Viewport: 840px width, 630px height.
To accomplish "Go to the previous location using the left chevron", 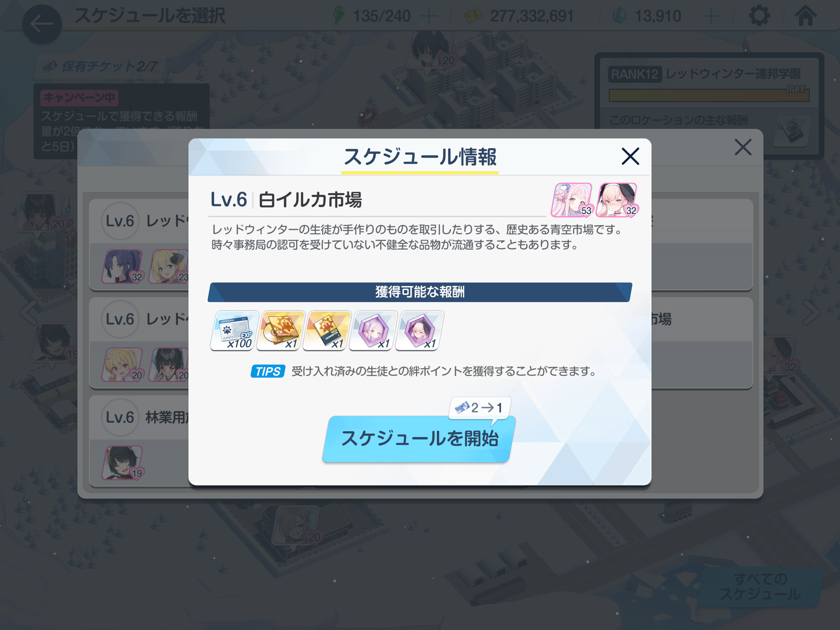I will point(29,312).
